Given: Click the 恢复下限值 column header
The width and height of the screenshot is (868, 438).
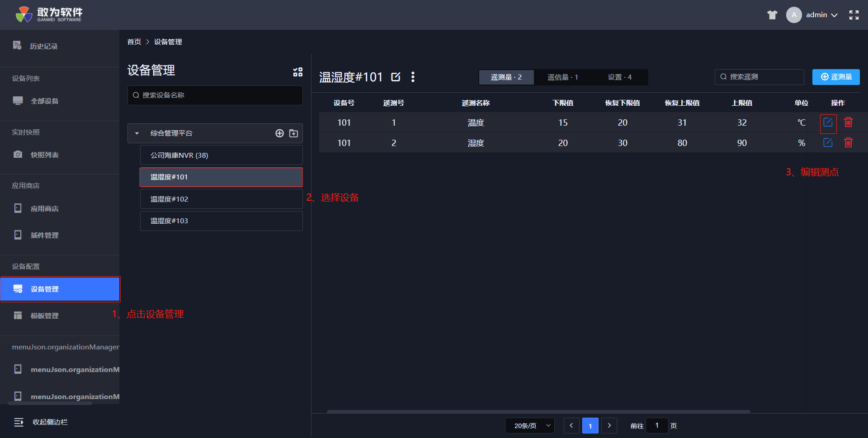Looking at the screenshot, I should pos(623,103).
